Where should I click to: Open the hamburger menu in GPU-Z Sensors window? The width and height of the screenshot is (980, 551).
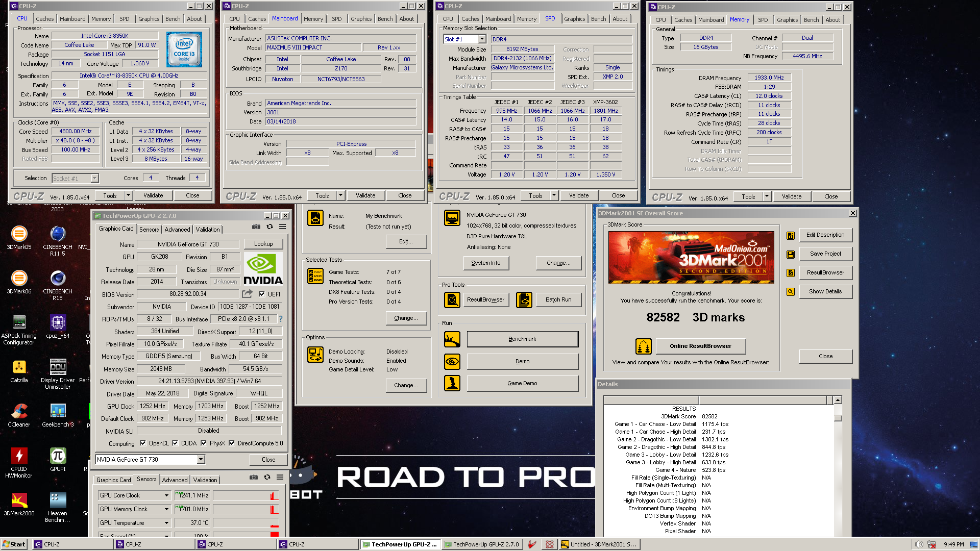click(x=280, y=478)
